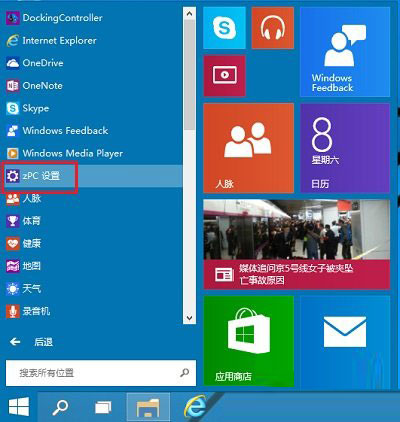The image size is (400, 422).
Task: Click the app list scroll-down arrow
Action: [x=189, y=318]
